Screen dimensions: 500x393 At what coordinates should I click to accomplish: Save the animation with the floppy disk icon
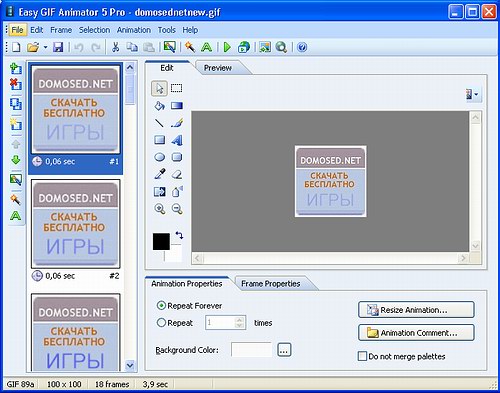click(58, 47)
